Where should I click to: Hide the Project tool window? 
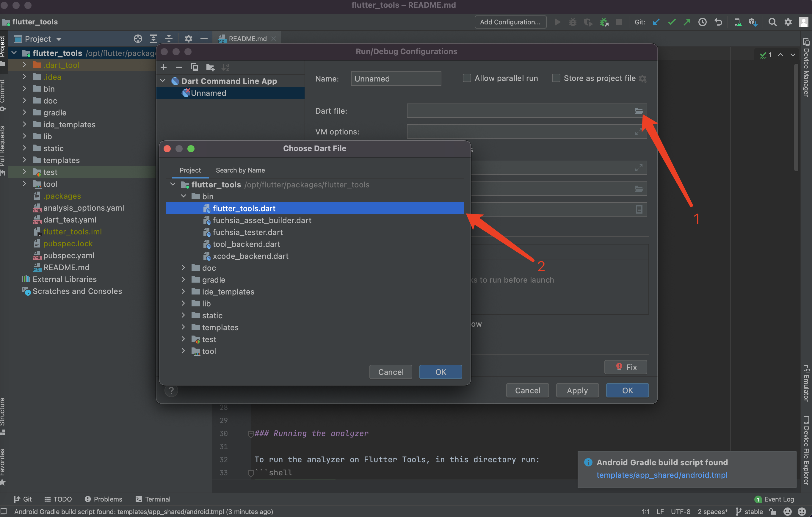204,39
